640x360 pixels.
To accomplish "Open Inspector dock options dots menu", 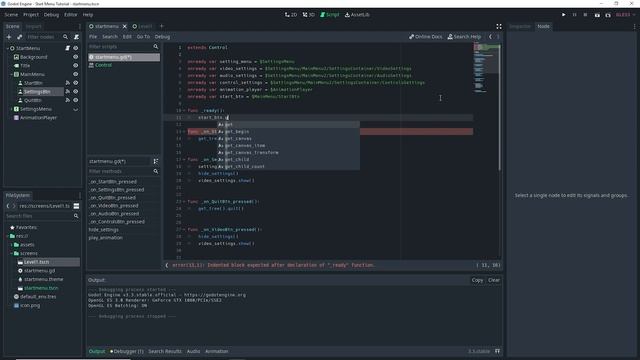I will [634, 27].
